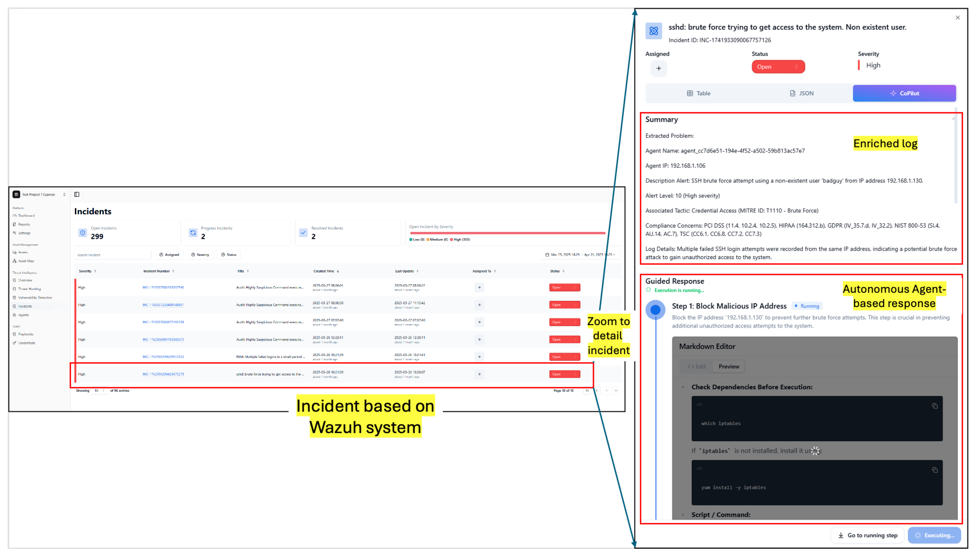Toggle the Status filter chip
Viewport: 980px width, 560px height.
[x=229, y=254]
